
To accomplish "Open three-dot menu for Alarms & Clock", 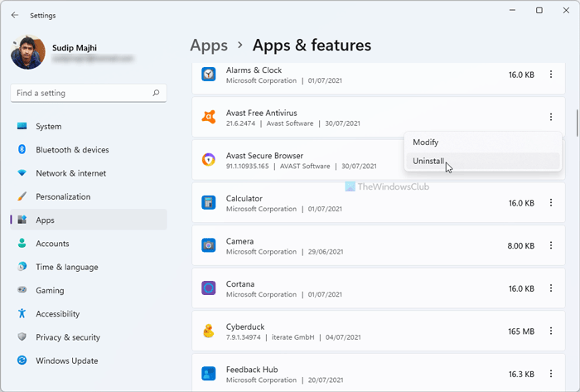I will pyautogui.click(x=551, y=75).
